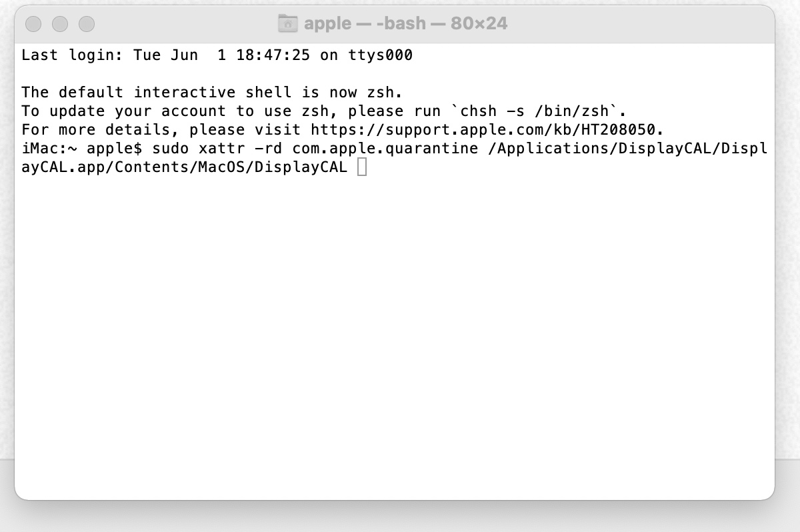
Task: Zoom the Terminal window with the third button
Action: point(87,25)
